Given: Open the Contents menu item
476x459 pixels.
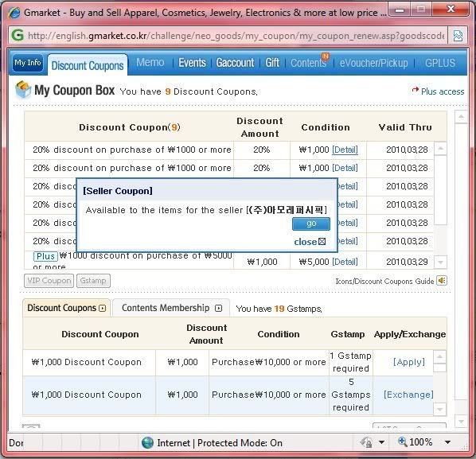Looking at the screenshot, I should coord(308,63).
